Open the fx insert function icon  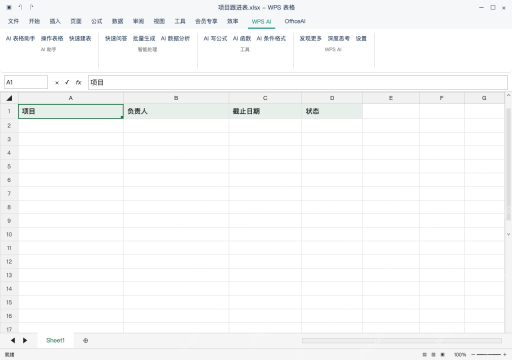pos(78,82)
